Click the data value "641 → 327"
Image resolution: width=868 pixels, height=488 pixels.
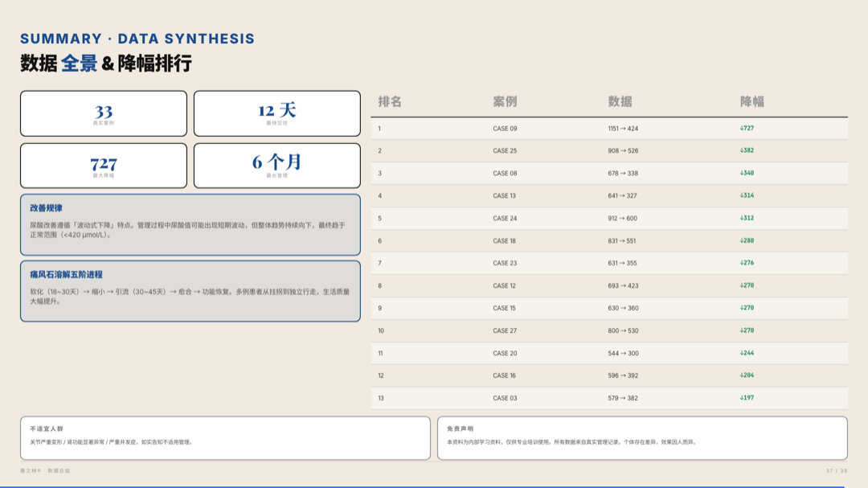tap(622, 195)
